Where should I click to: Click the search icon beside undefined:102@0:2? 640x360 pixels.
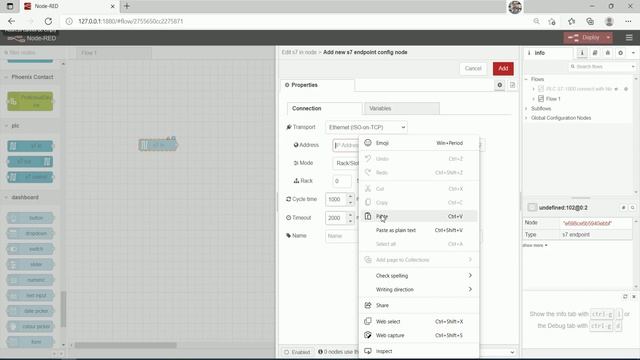coord(632,208)
